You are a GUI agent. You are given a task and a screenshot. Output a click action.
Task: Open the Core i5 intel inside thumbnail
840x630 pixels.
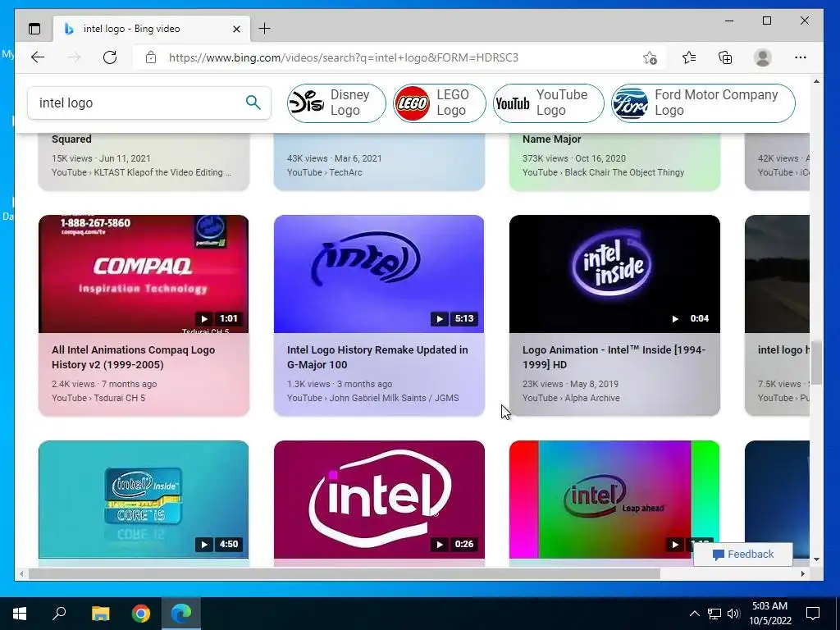pos(144,500)
